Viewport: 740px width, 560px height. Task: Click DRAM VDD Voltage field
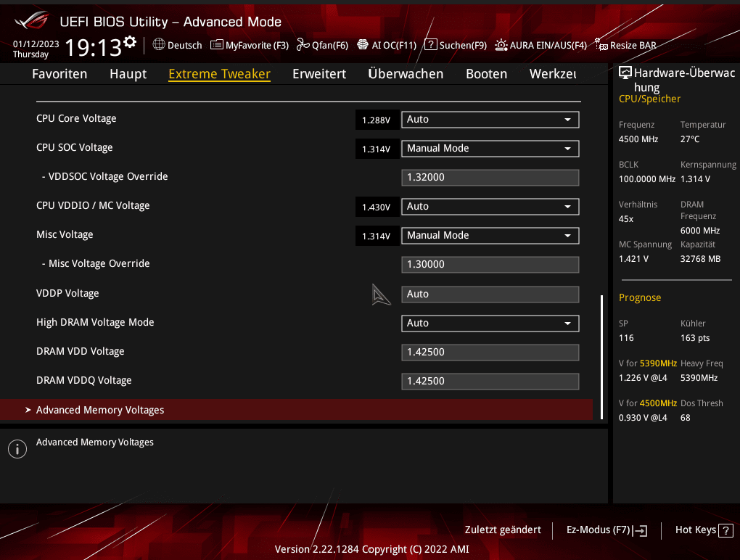(490, 353)
